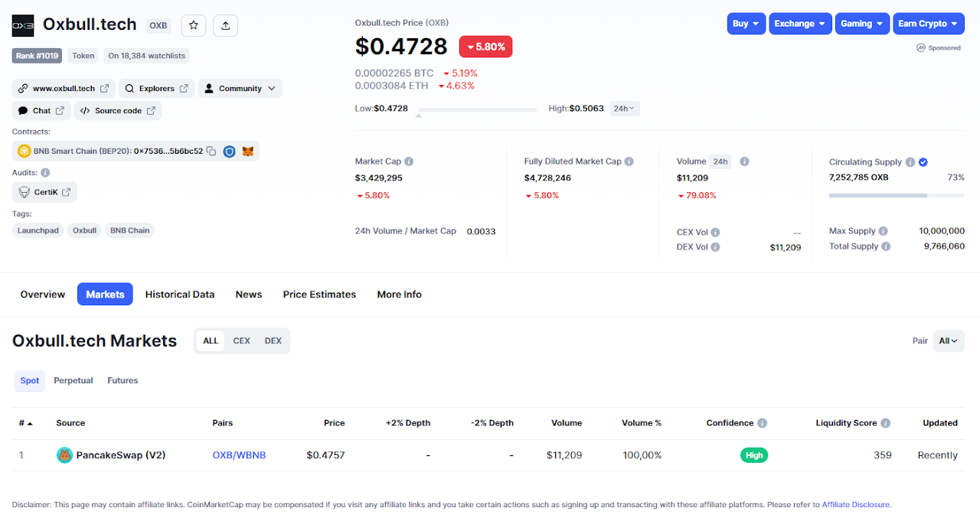Open the Exchange dropdown
Image resolution: width=980 pixels, height=524 pixels.
click(800, 24)
